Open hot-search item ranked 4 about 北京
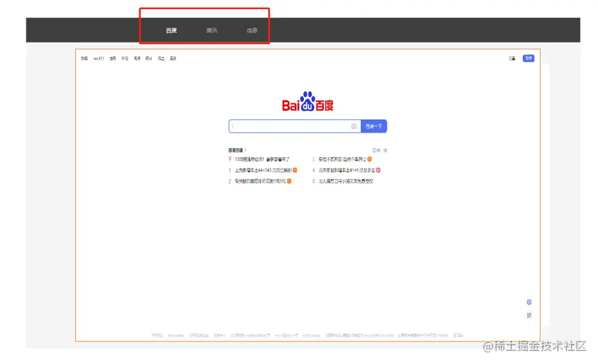The width and height of the screenshot is (598, 364). point(346,170)
